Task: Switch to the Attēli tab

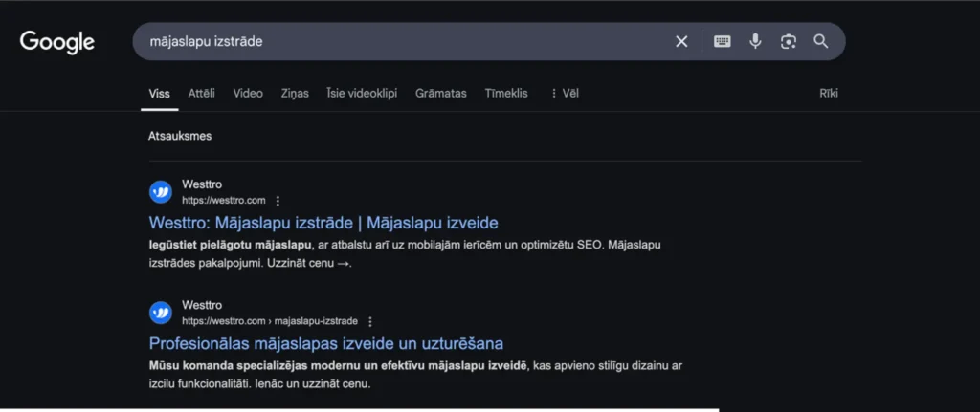Action: pyautogui.click(x=202, y=94)
